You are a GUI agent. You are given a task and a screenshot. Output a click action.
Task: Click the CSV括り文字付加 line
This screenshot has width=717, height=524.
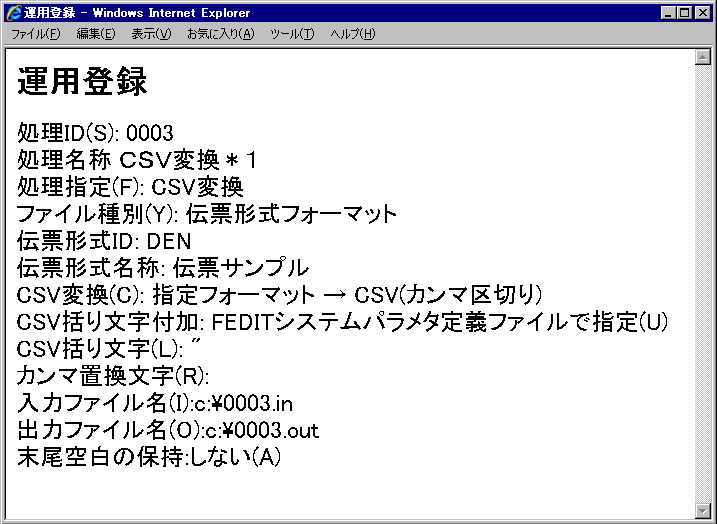[342, 322]
